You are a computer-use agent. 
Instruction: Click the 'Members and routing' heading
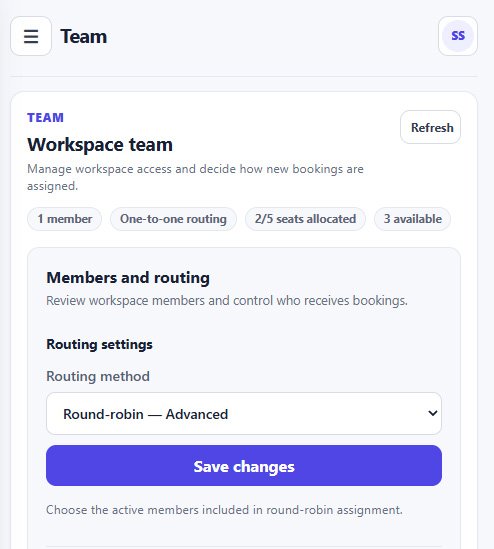coord(128,278)
